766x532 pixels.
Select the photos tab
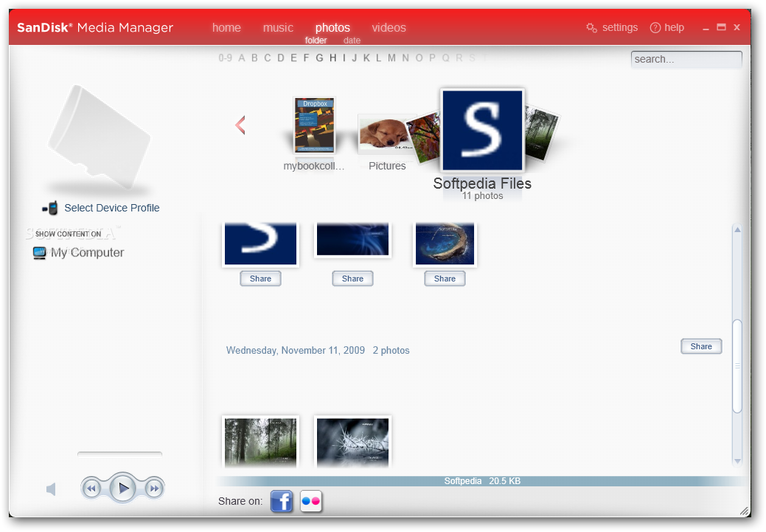332,28
